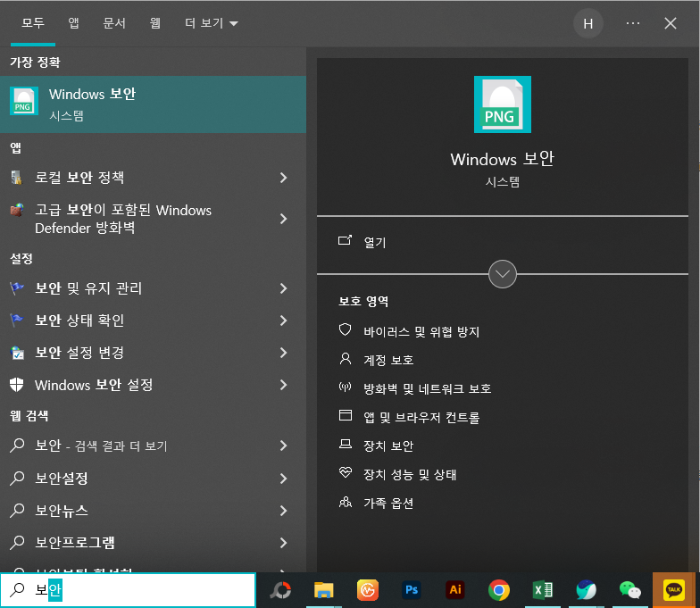Screen dimensions: 700x608
Task: Collapse preview actions with the circular chevron button
Action: (x=502, y=274)
